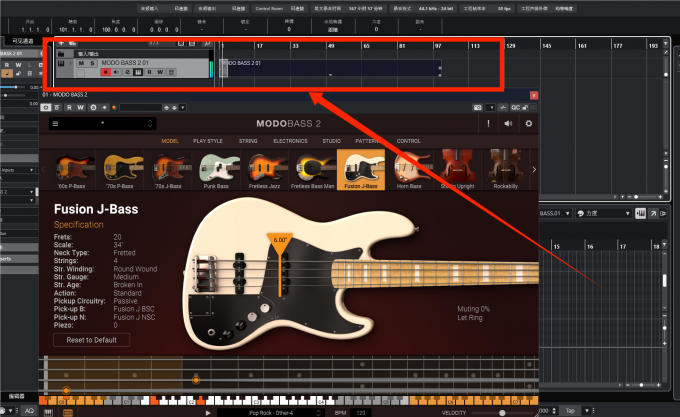This screenshot has width=680, height=417.
Task: Open the STUDIO tab
Action: (331, 141)
